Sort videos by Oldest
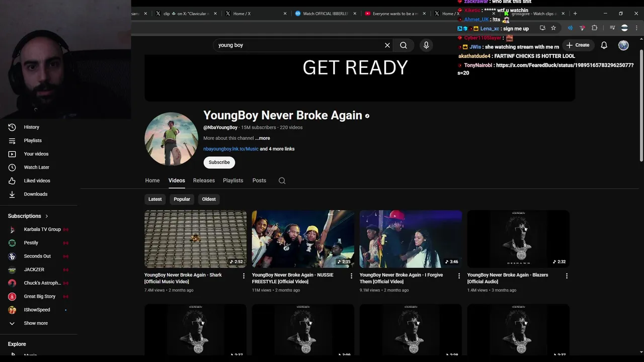The image size is (644, 362). coord(209,199)
